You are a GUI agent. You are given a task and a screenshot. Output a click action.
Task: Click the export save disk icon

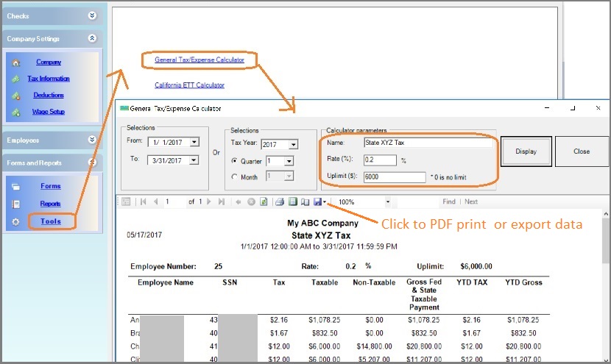point(317,201)
